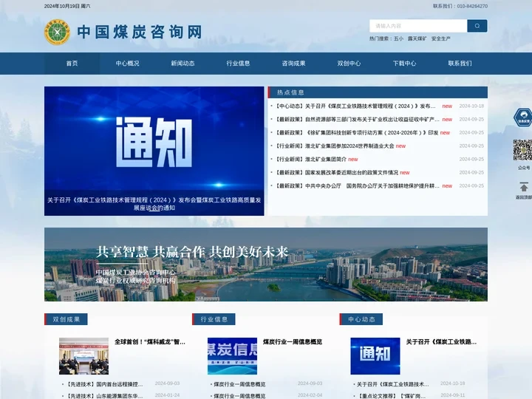Click the 共享智慧 共赢合作 city banner
This screenshot has height=399, width=532.
266,265
